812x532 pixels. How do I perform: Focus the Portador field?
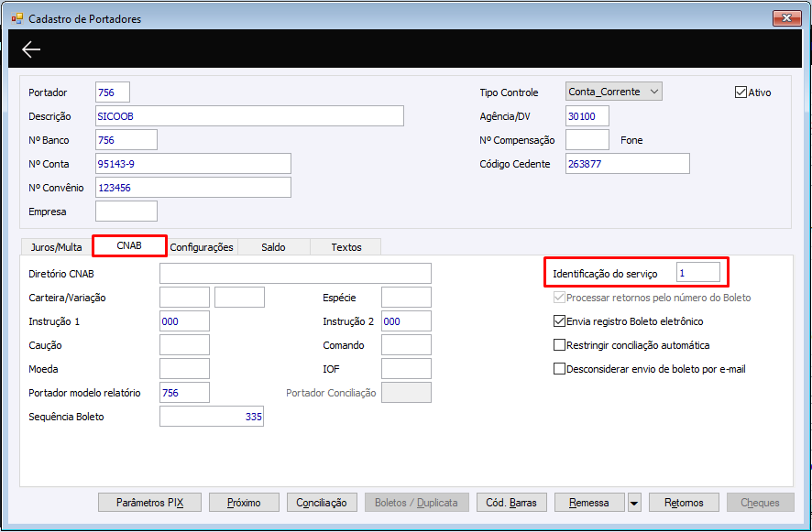(113, 92)
